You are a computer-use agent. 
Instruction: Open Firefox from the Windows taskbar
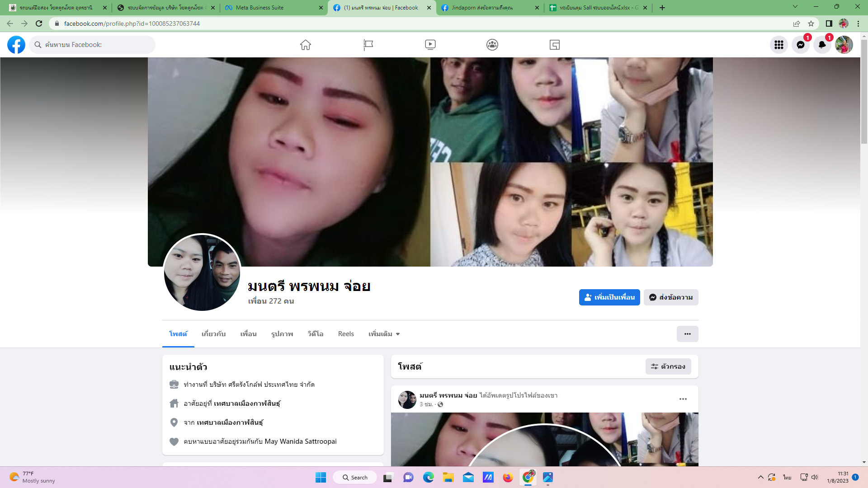[x=508, y=478]
